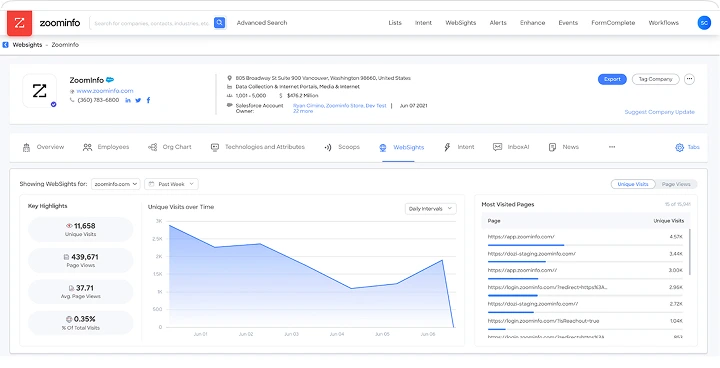This screenshot has width=720, height=368.
Task: Click the Overview tab building icon
Action: [26, 147]
